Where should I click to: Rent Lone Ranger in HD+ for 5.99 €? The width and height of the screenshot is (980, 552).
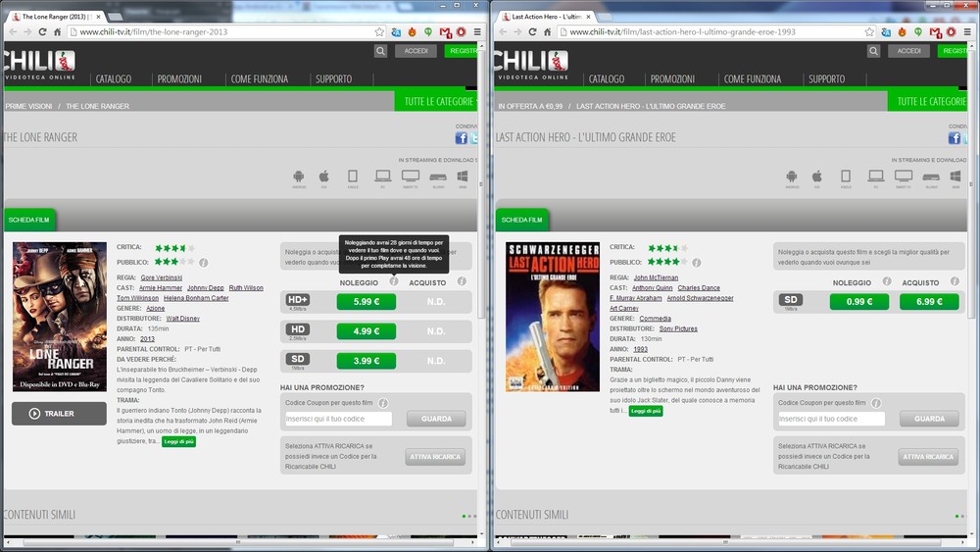(366, 302)
